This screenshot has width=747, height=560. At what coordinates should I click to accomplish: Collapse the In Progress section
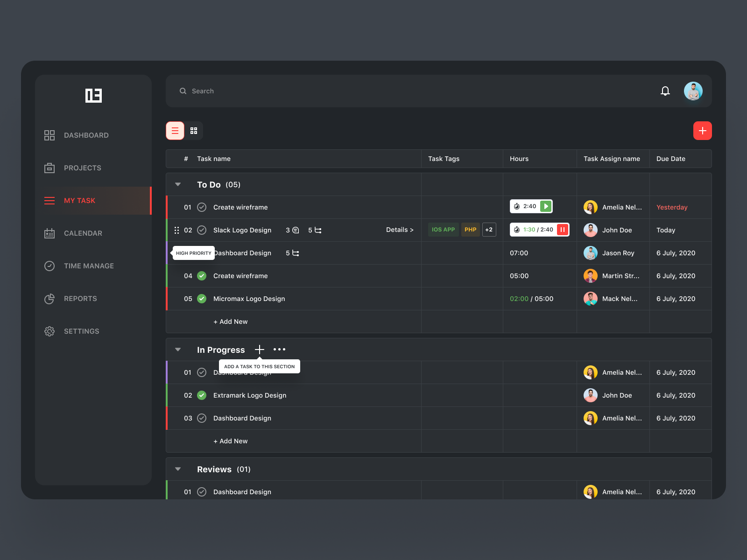(x=178, y=350)
